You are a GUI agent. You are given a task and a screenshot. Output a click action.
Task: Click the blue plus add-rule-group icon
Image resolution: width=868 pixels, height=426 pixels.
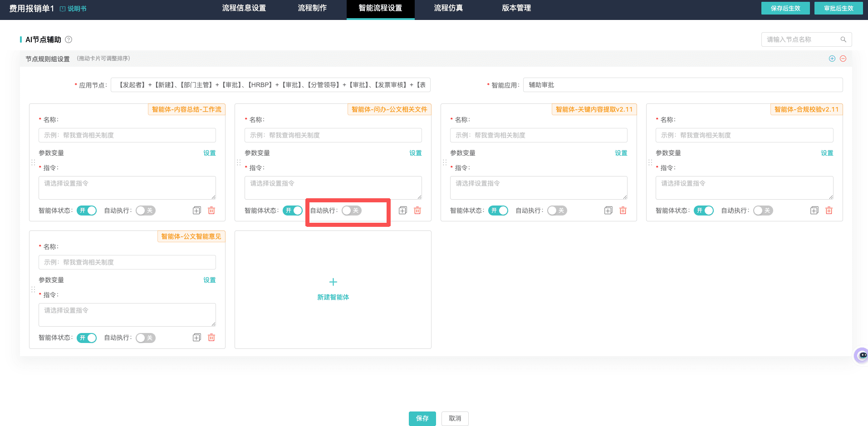click(832, 59)
